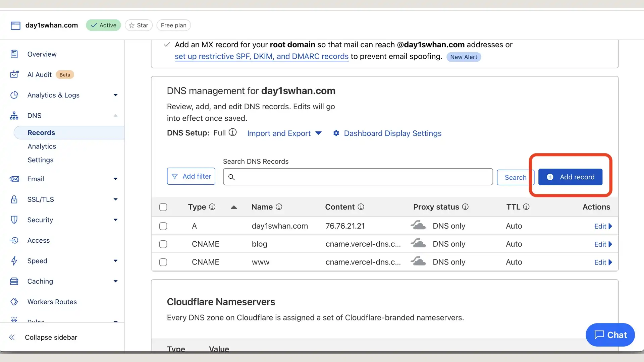Expand the Security menu arrow
This screenshot has height=362, width=644.
point(115,220)
